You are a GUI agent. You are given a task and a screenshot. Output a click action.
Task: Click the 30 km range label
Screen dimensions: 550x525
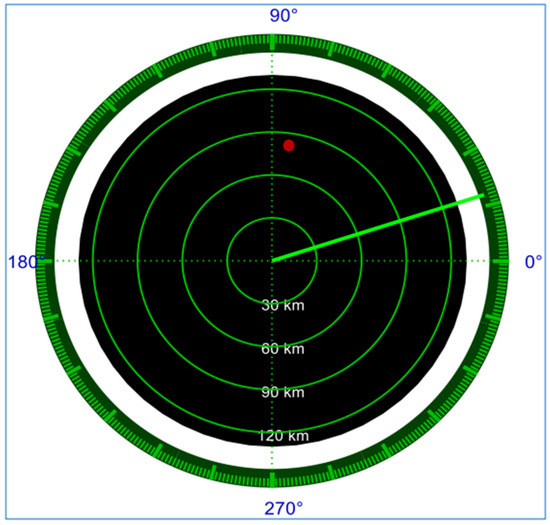pos(283,305)
